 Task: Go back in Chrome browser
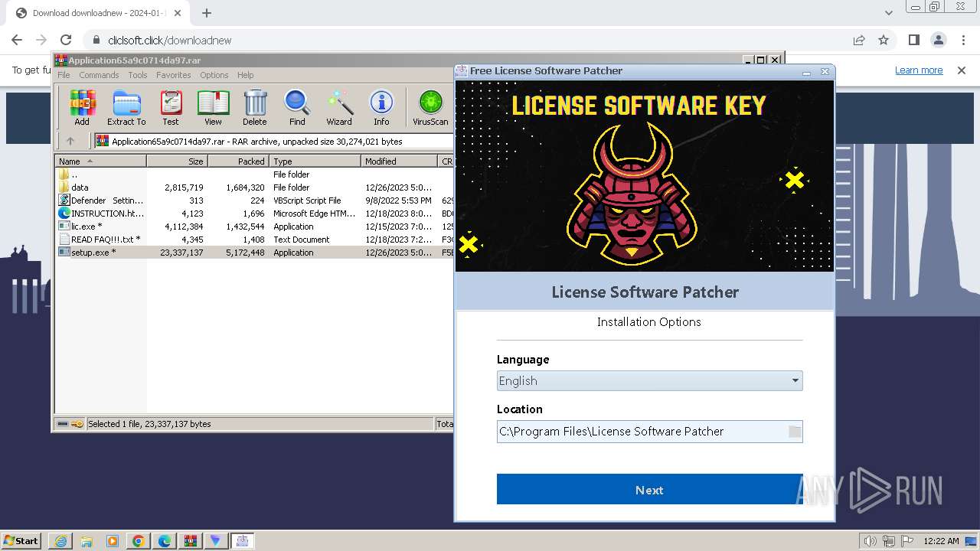(17, 40)
